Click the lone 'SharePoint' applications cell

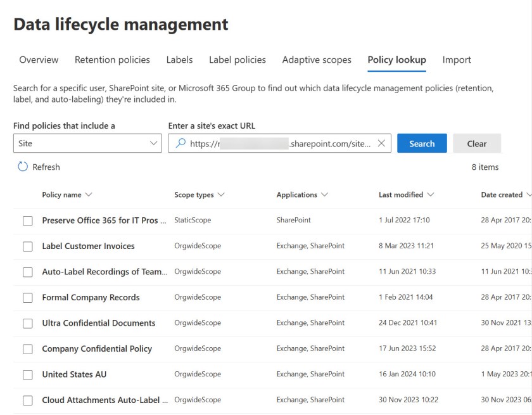point(293,220)
